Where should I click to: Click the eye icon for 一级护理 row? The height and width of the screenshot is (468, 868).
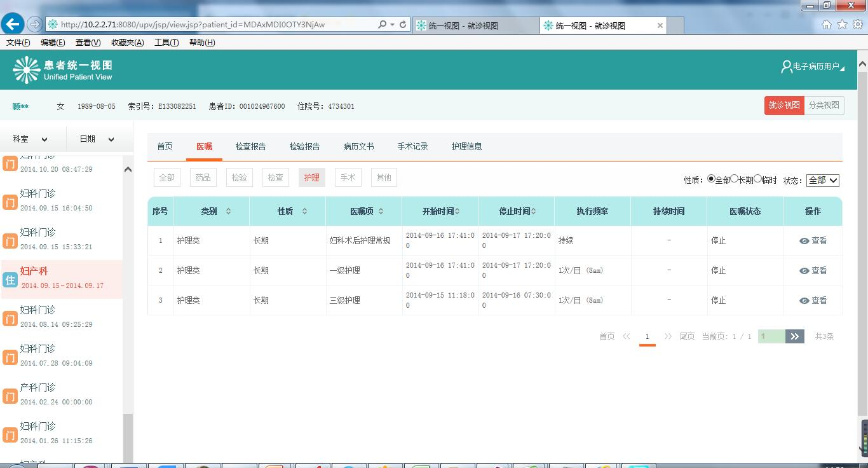(804, 271)
